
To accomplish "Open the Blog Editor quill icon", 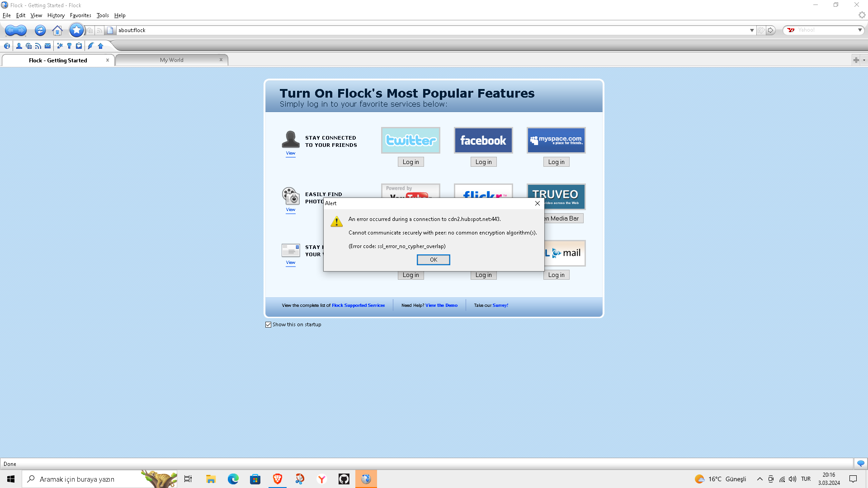I will [x=90, y=46].
